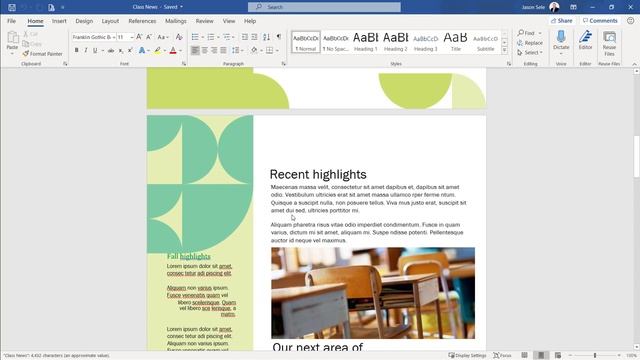640x360 pixels.
Task: Click the Borders icon
Action: [269, 50]
